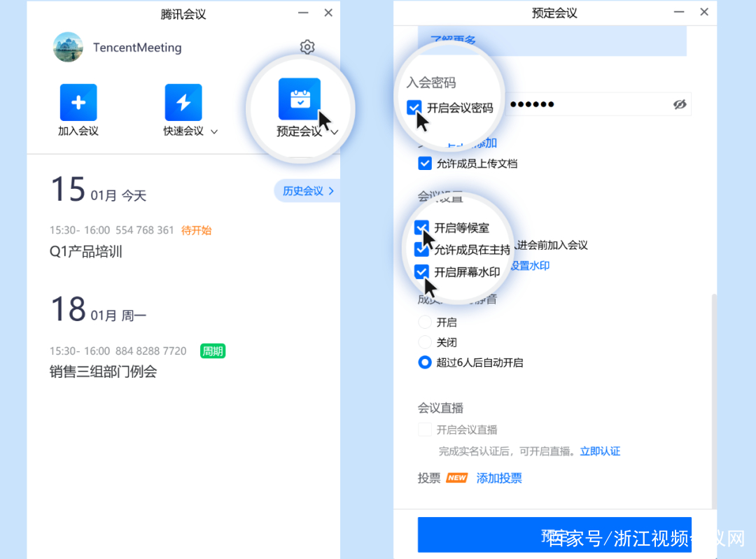Close the 预定会议 window
Screen dimensions: 756x559
[x=704, y=12]
